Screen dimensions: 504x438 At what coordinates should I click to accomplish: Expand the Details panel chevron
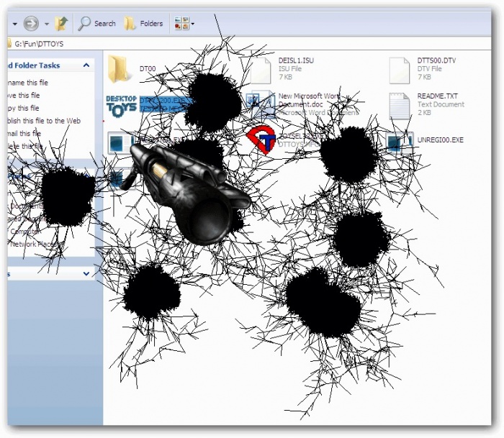(x=86, y=274)
